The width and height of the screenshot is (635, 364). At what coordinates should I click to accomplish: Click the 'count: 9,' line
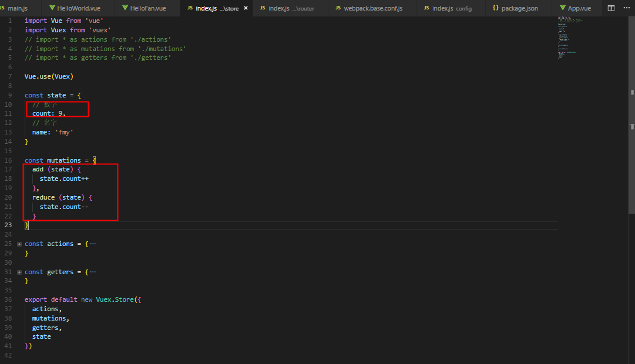point(49,114)
